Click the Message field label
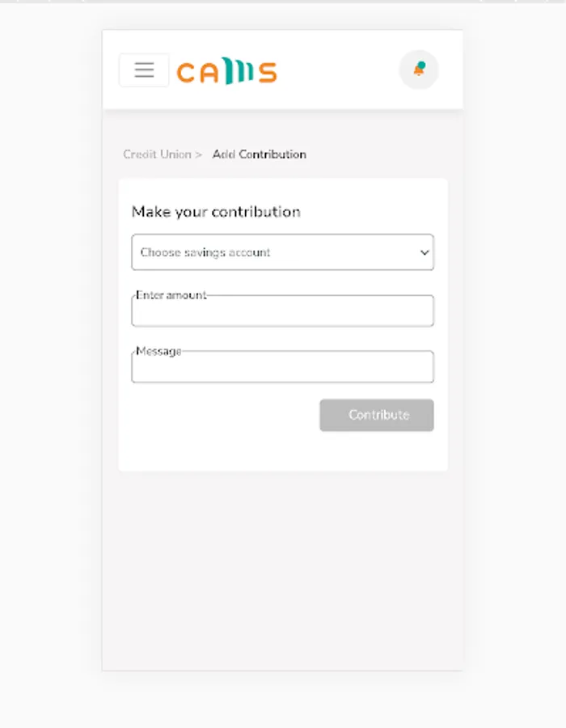The image size is (566, 728). [x=158, y=351]
